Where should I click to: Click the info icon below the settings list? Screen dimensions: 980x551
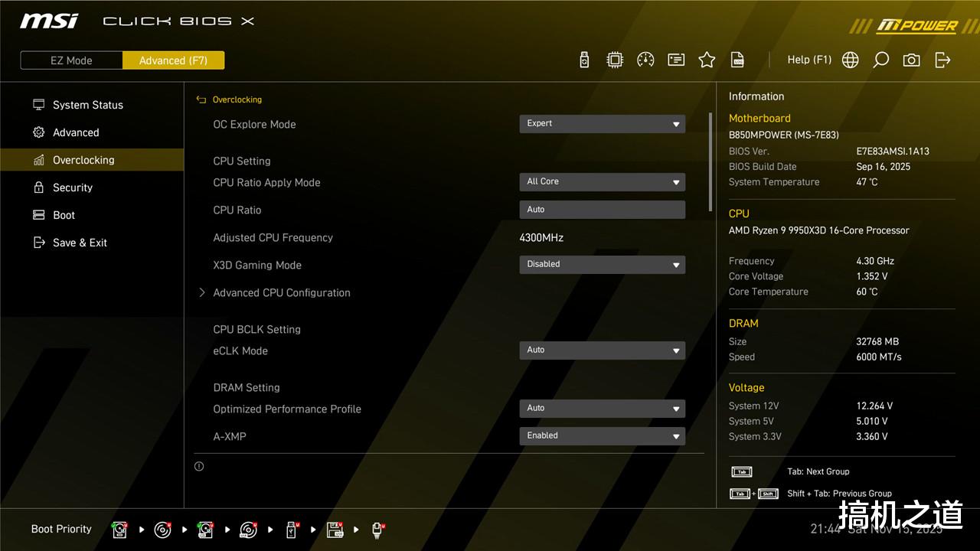(199, 466)
